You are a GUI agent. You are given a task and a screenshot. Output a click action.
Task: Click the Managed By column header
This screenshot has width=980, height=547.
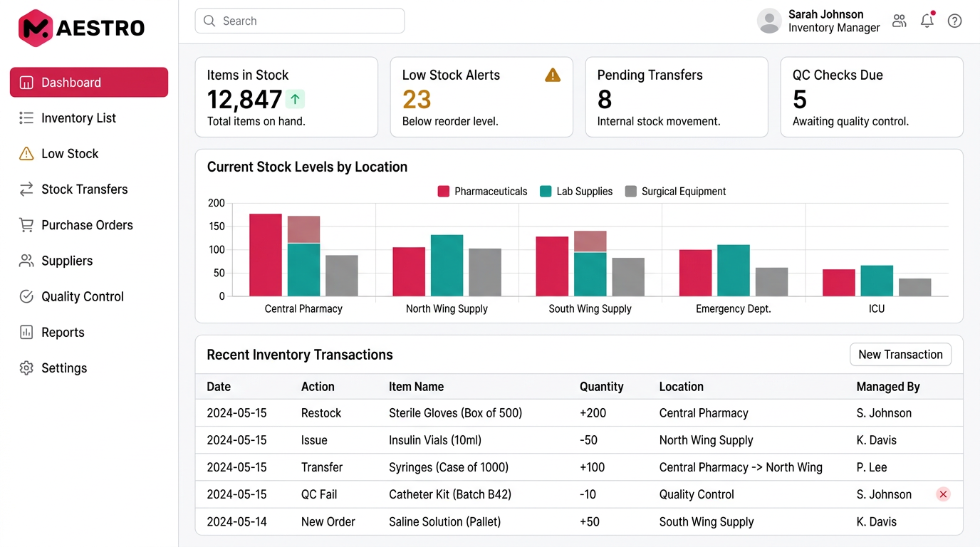(888, 387)
